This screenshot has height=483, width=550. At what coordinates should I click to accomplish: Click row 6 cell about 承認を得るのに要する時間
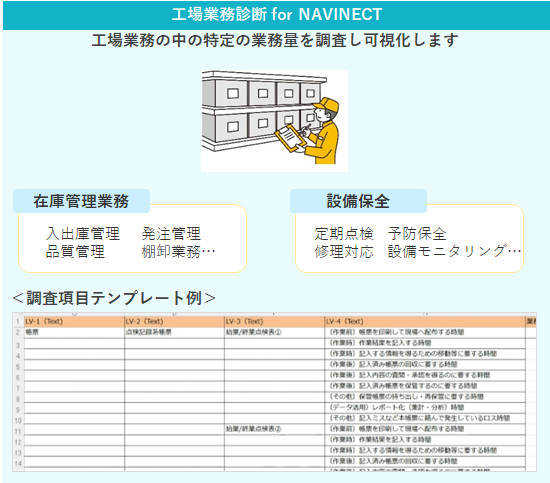pyautogui.click(x=425, y=375)
